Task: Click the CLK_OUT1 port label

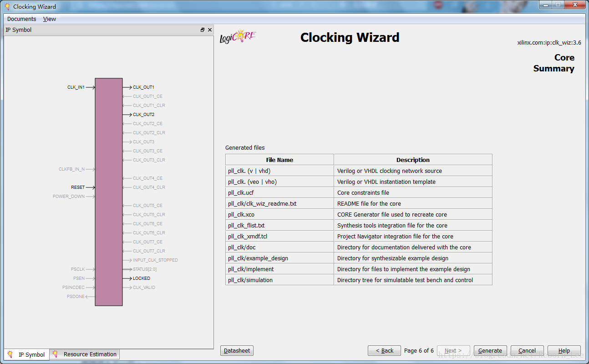Action: click(143, 87)
